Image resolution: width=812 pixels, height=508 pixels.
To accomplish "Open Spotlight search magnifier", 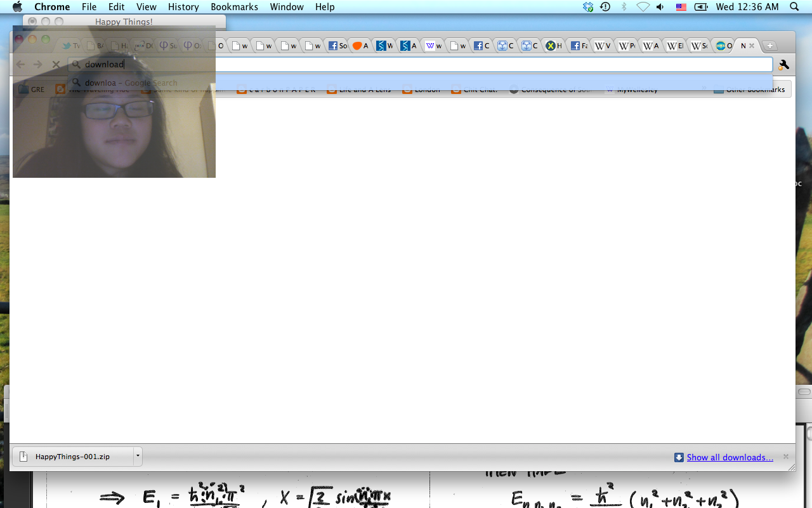I will [794, 7].
